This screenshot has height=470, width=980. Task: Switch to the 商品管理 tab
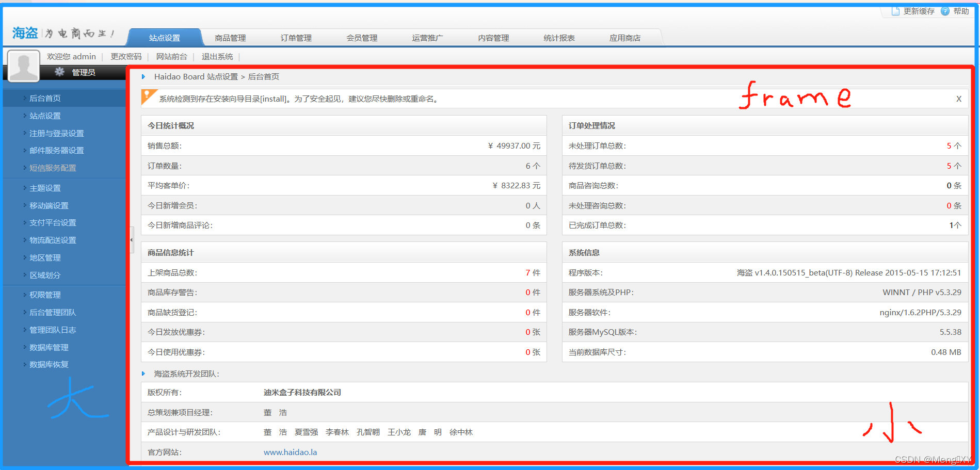click(230, 37)
